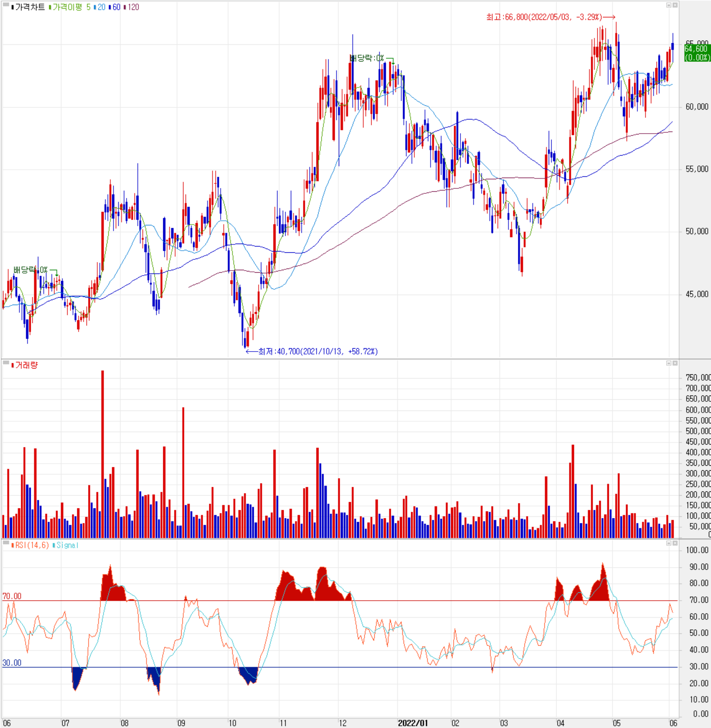
Task: Close the RSI indicator panel
Action: pos(675,543)
